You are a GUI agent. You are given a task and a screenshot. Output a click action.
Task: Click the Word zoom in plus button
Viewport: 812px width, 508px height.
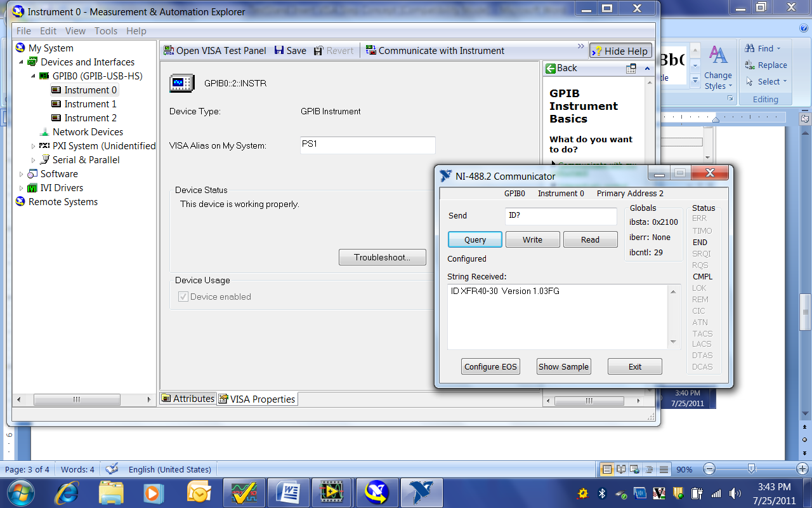[x=802, y=469]
